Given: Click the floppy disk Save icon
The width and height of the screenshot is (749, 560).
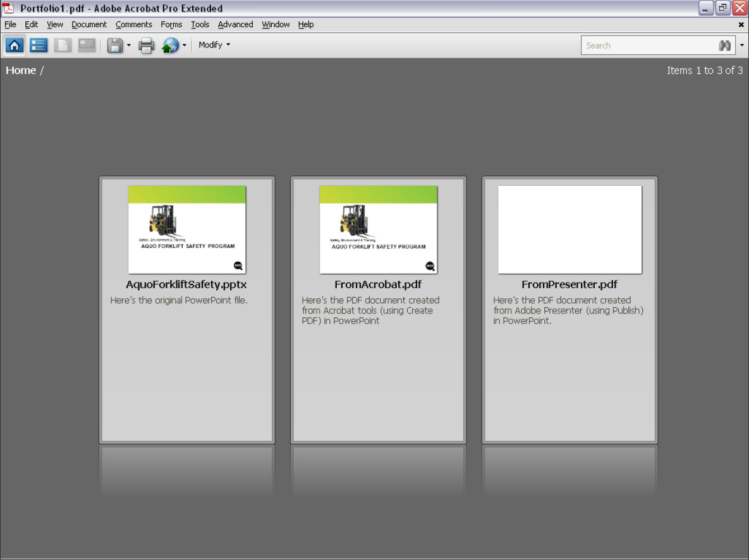Looking at the screenshot, I should click(114, 46).
